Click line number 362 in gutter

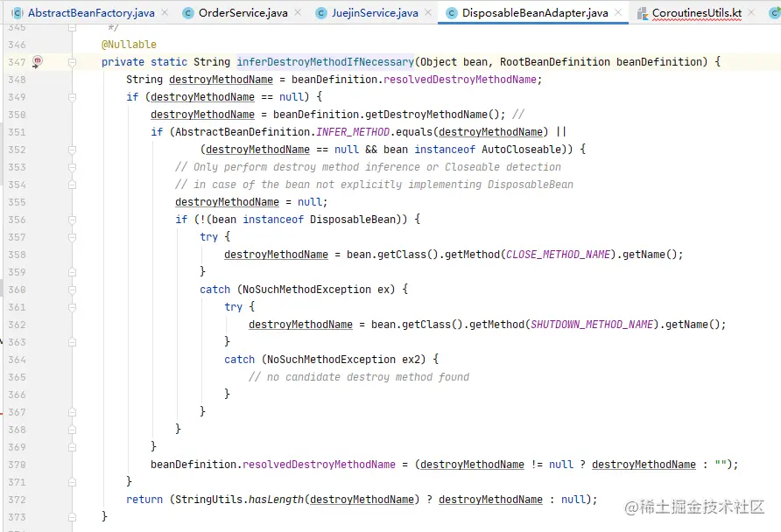(17, 325)
